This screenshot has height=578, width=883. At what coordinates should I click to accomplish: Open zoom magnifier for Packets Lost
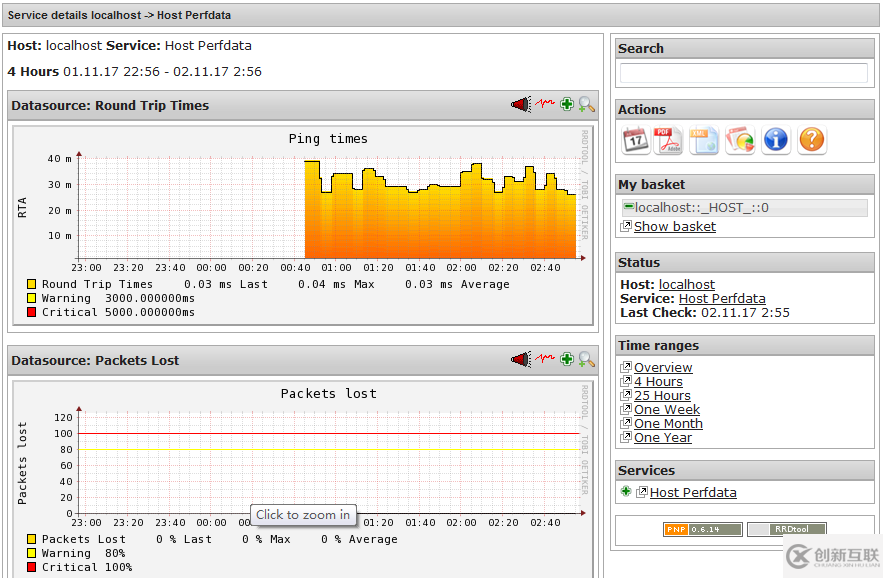586,359
